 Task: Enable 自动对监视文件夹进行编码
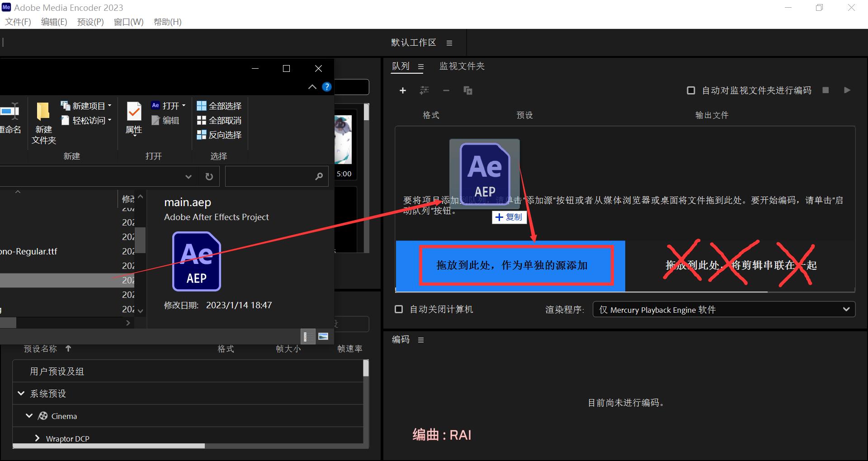click(x=690, y=90)
